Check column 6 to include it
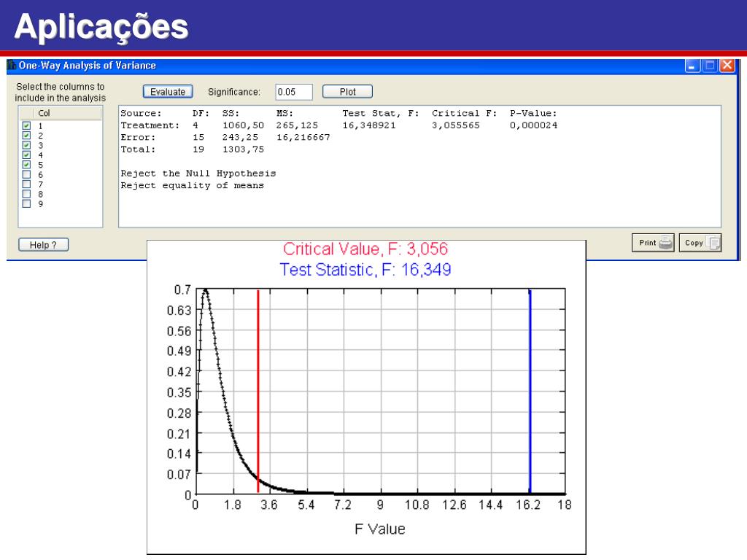The height and width of the screenshot is (560, 747). [x=27, y=174]
